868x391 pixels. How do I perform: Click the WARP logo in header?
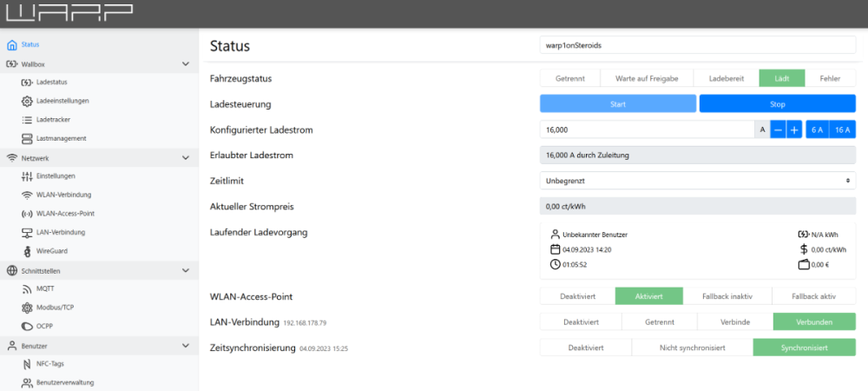[x=69, y=13]
